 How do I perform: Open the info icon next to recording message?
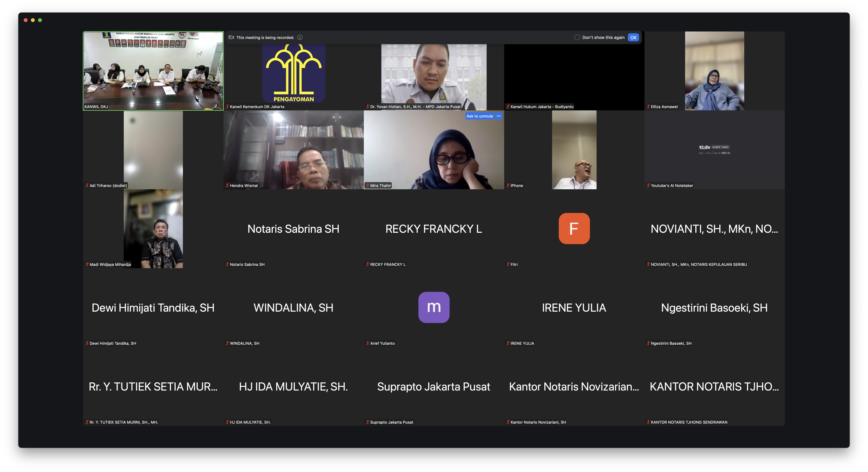(300, 37)
